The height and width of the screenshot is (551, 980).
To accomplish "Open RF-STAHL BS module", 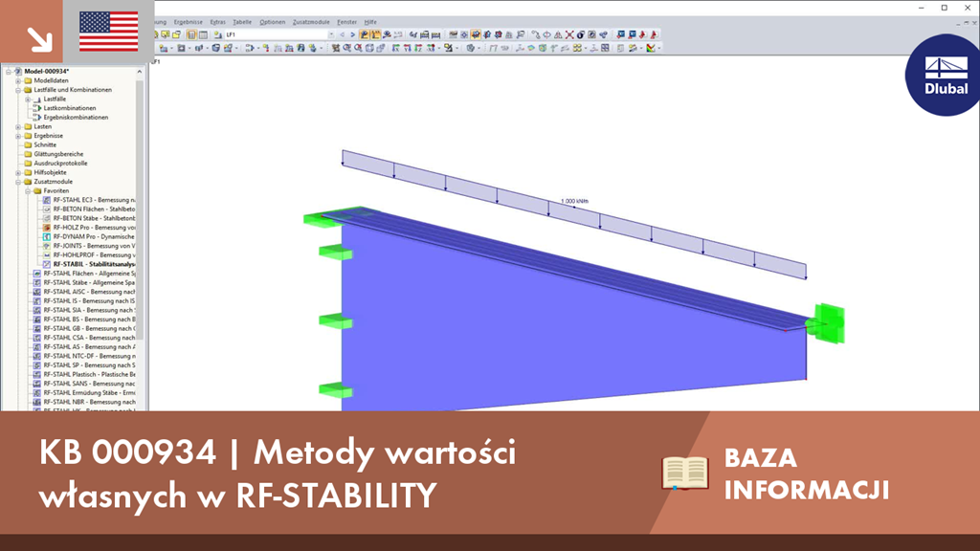I will tap(89, 320).
